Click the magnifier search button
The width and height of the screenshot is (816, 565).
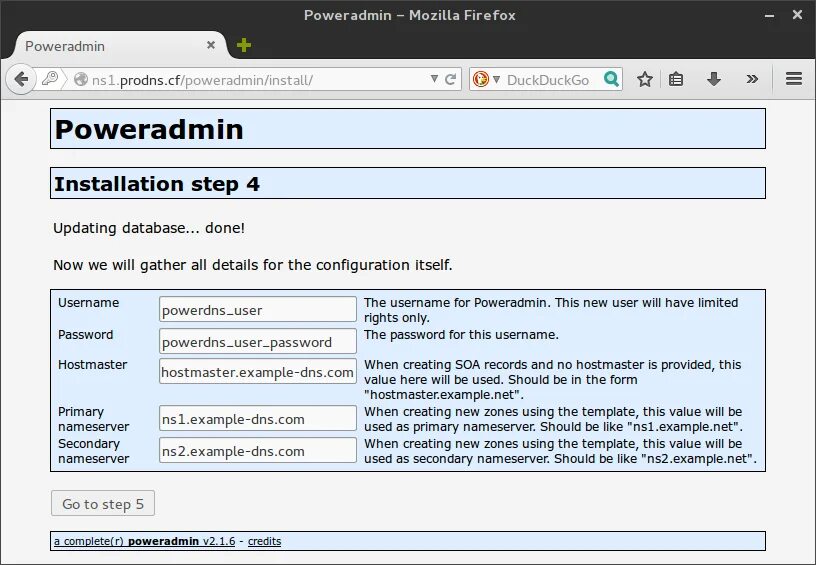(611, 79)
